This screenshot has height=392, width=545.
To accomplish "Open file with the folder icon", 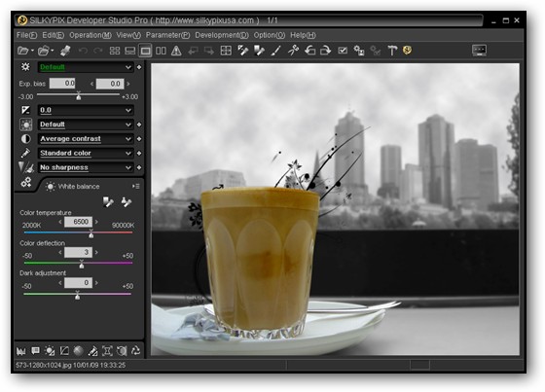I will click(x=23, y=51).
